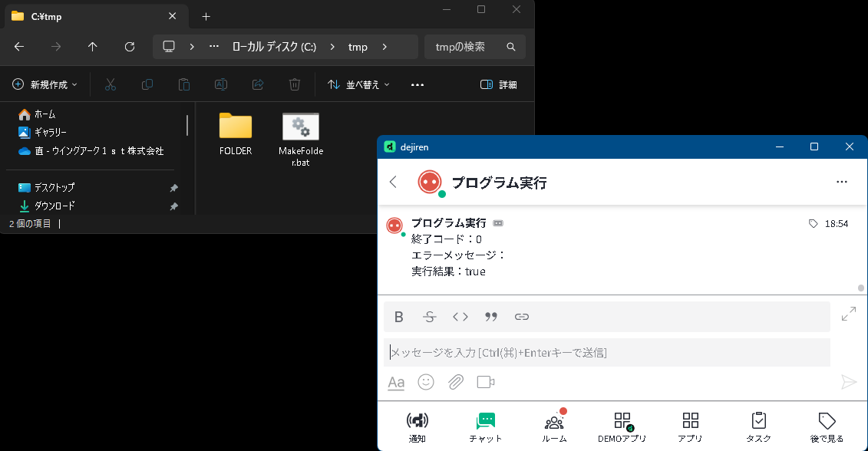Attach a file with paperclip icon
Screen dimensions: 868x451
tap(456, 382)
